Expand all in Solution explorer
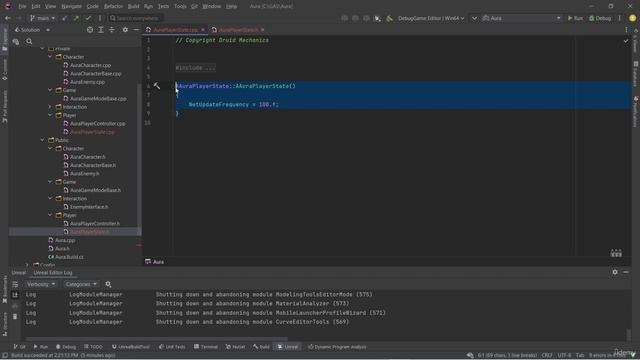This screenshot has height=360, width=640. coord(101,30)
